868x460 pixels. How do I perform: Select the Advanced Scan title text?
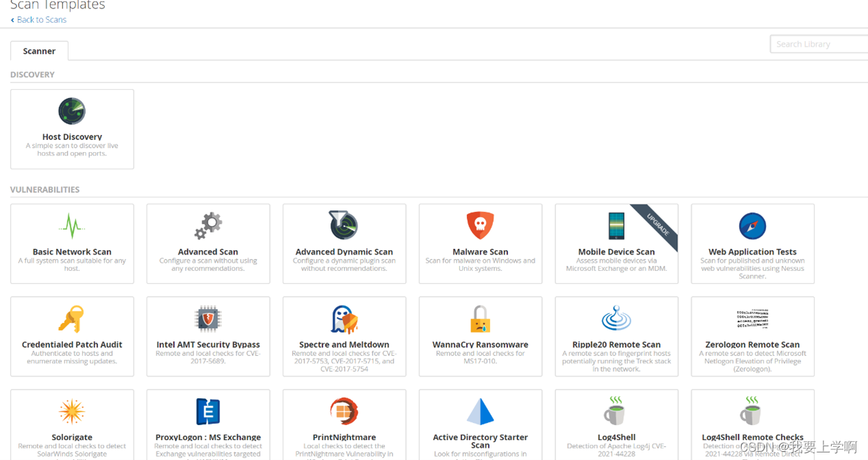coord(208,252)
